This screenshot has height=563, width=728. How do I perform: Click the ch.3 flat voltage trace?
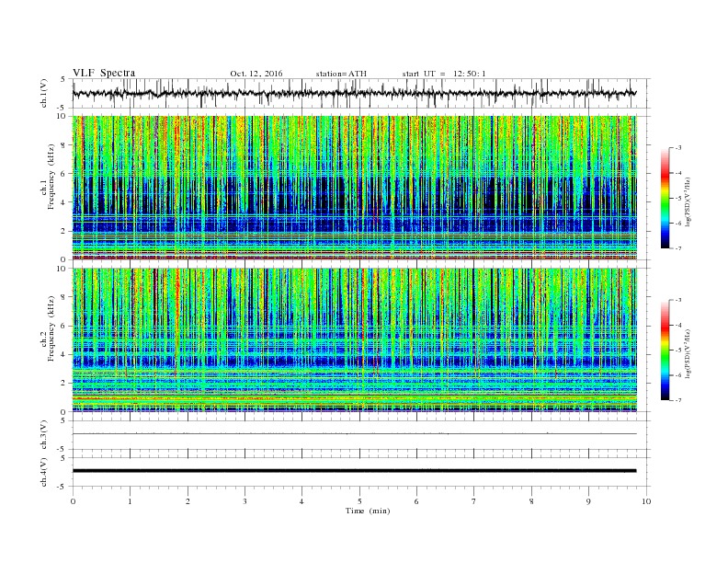pyautogui.click(x=354, y=434)
